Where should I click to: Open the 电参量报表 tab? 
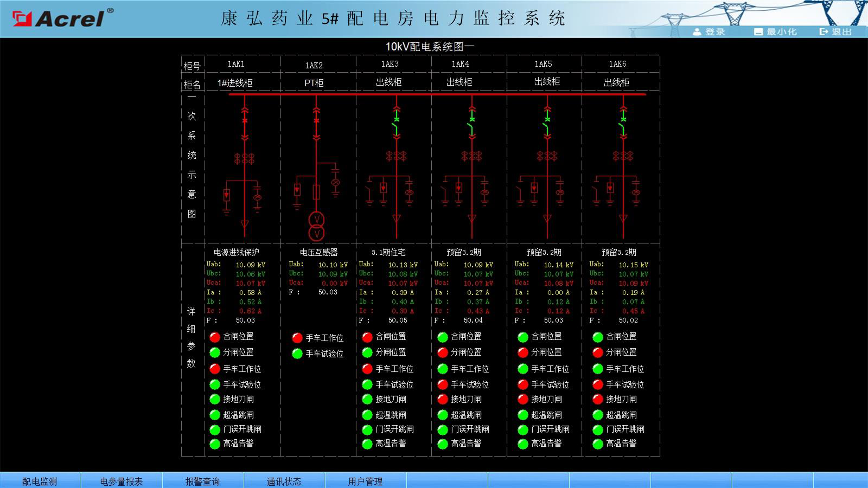122,481
